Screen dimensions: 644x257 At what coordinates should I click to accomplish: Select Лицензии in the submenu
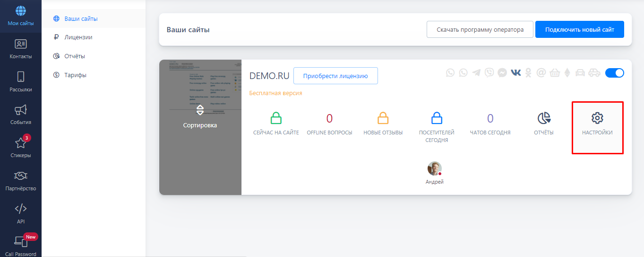coord(78,37)
